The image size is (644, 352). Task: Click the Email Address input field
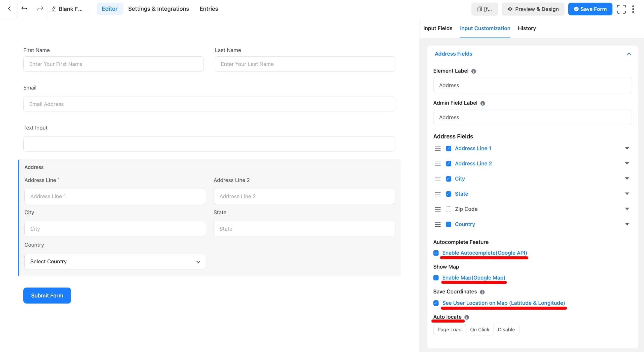[209, 104]
